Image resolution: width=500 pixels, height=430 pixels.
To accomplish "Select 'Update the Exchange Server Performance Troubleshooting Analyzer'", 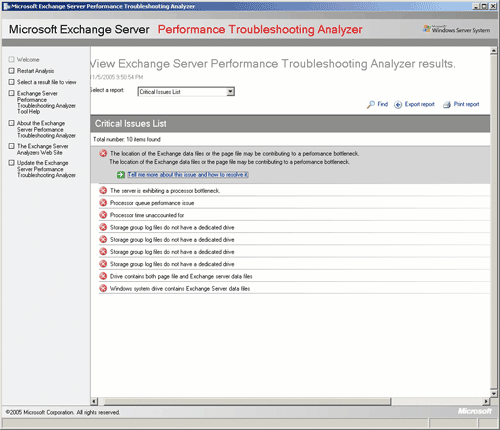I will click(46, 169).
